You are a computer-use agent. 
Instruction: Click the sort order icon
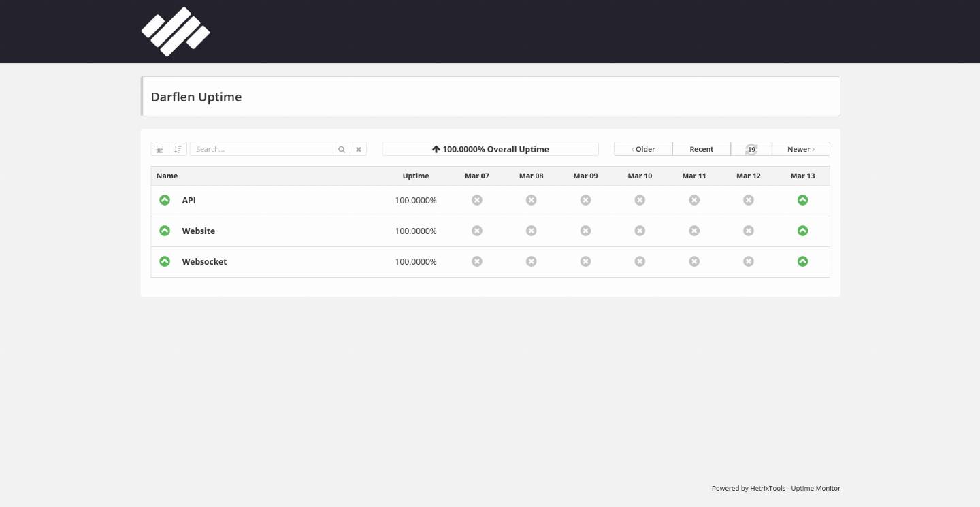pos(178,149)
